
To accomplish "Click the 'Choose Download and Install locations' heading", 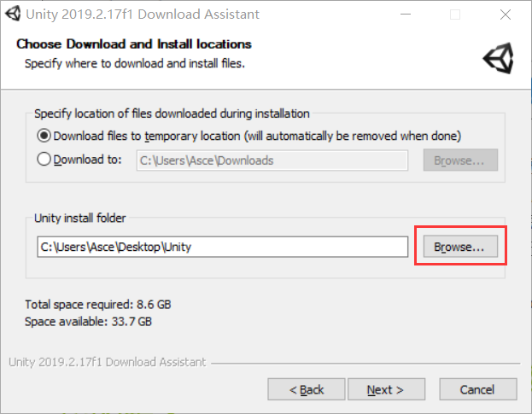I will [134, 44].
